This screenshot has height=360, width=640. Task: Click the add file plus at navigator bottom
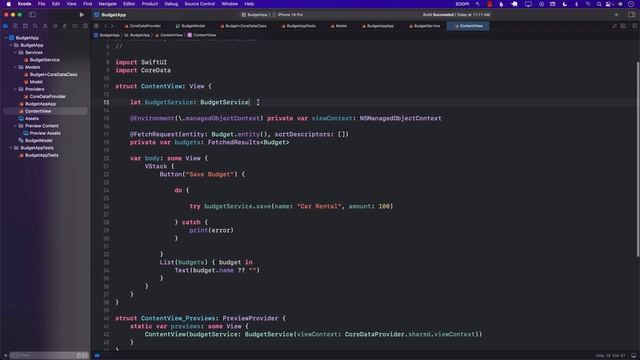(x=5, y=355)
